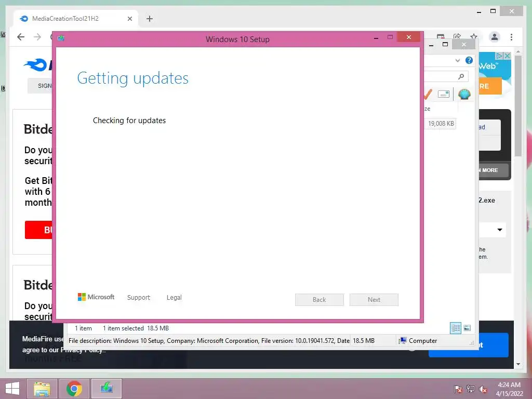Click the Windows 10 Setup title bar icon

[x=61, y=38]
